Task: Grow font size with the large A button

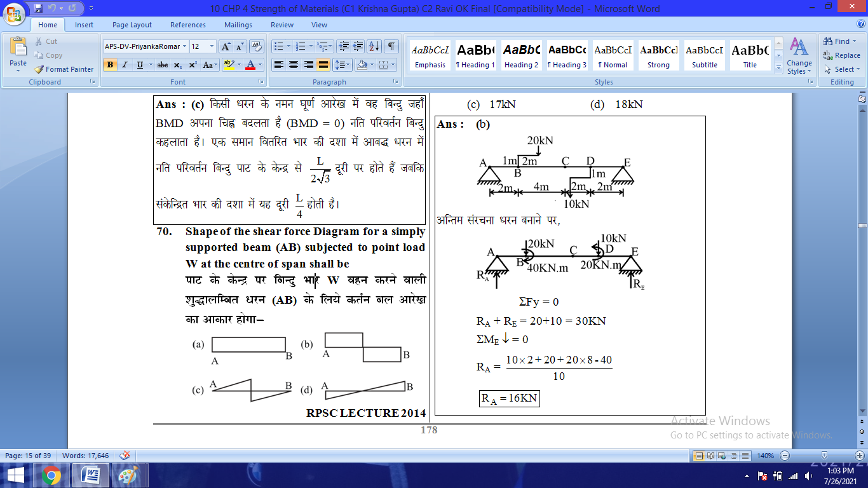Action: [226, 46]
